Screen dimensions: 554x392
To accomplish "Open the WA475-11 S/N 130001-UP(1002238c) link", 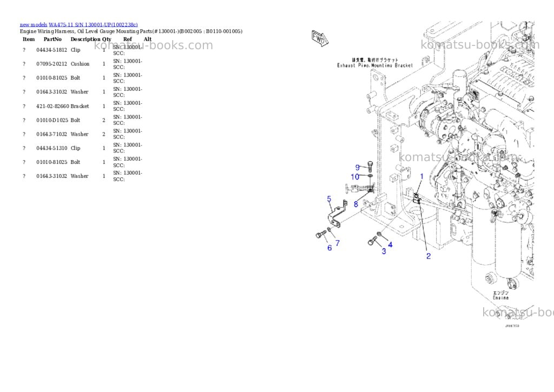I will point(93,25).
